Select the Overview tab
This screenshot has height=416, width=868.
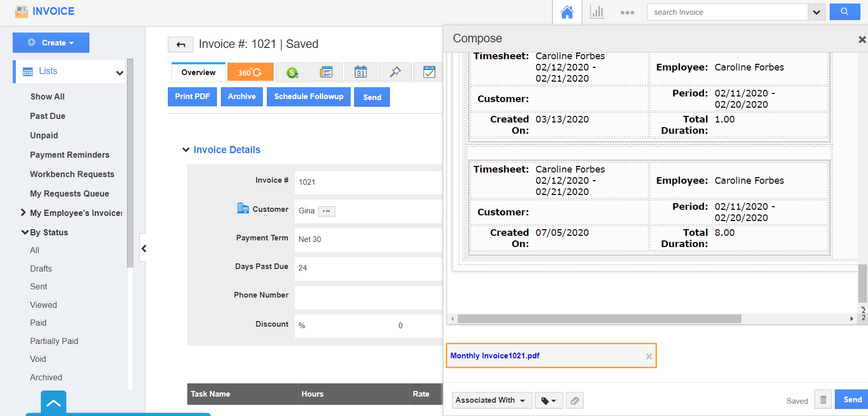199,72
